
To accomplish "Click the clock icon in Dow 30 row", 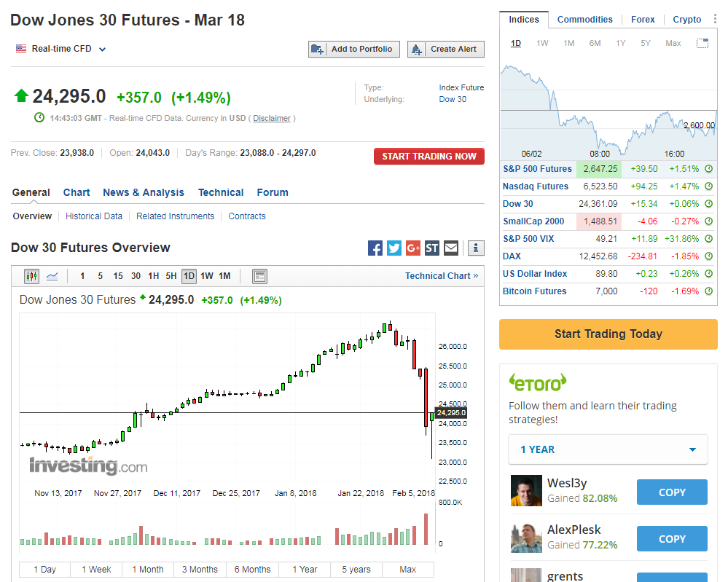I will (x=708, y=204).
